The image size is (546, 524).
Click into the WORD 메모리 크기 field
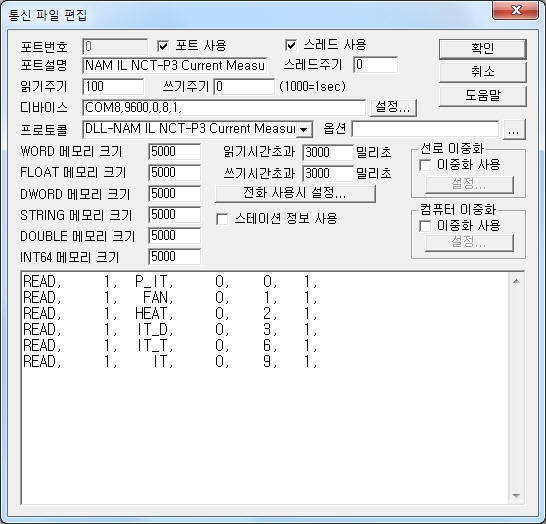pos(174,152)
